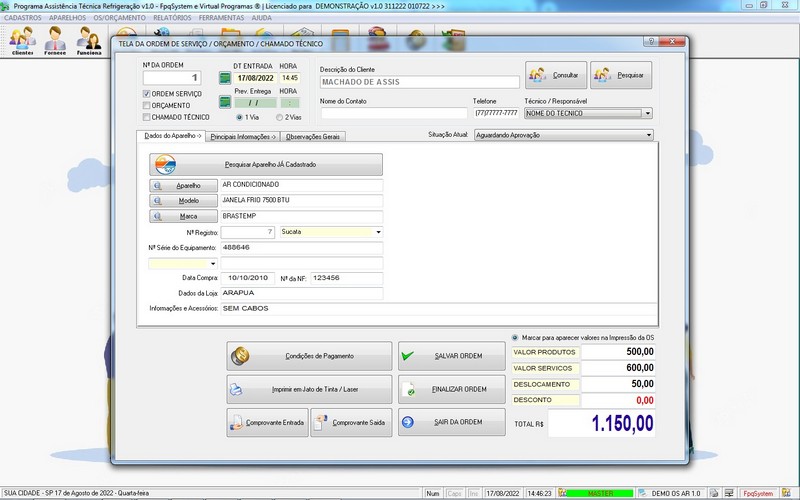Check the ORÇAMENTO checkbox
Image resolution: width=800 pixels, height=500 pixels.
(x=146, y=106)
